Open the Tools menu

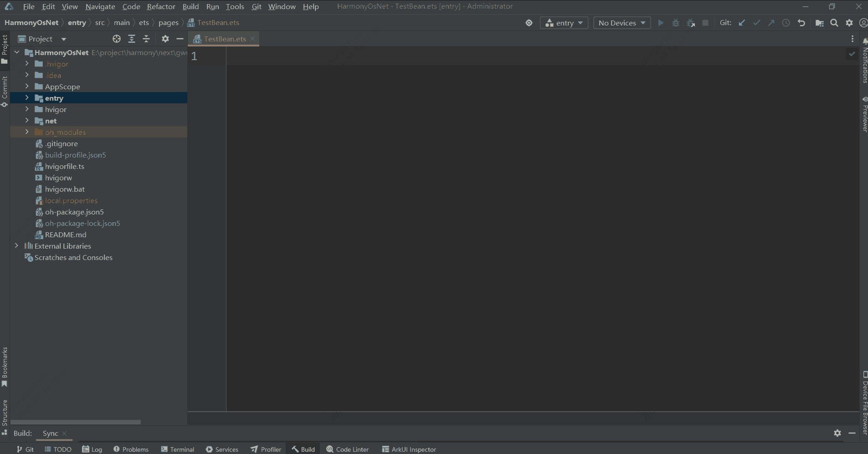pyautogui.click(x=235, y=6)
